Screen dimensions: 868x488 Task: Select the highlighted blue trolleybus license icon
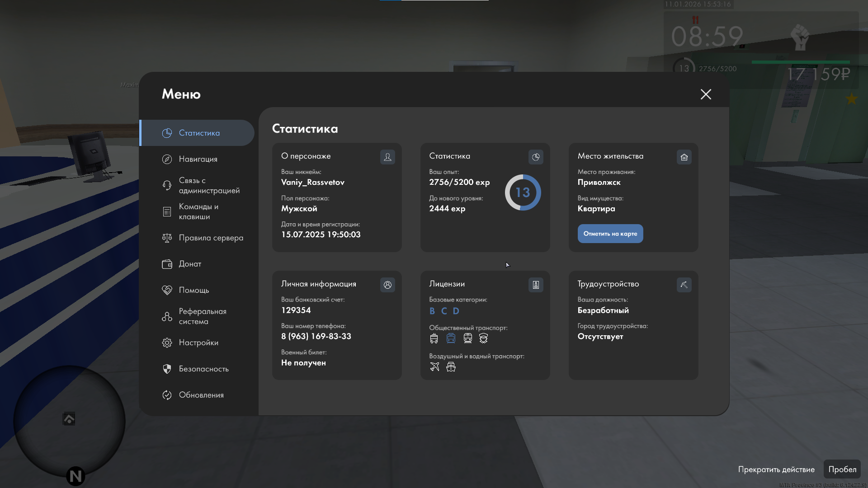pos(451,338)
